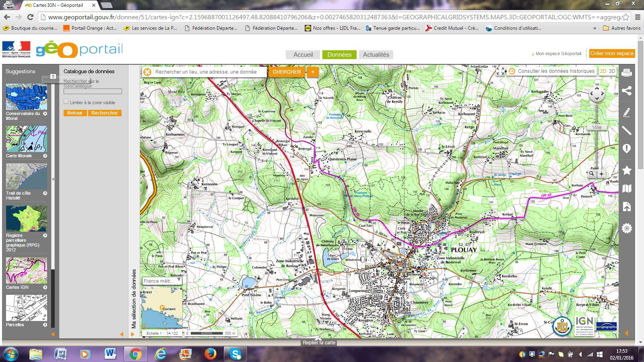
Task: Select the Parcelles suggestion thumbnail
Action: [x=26, y=308]
